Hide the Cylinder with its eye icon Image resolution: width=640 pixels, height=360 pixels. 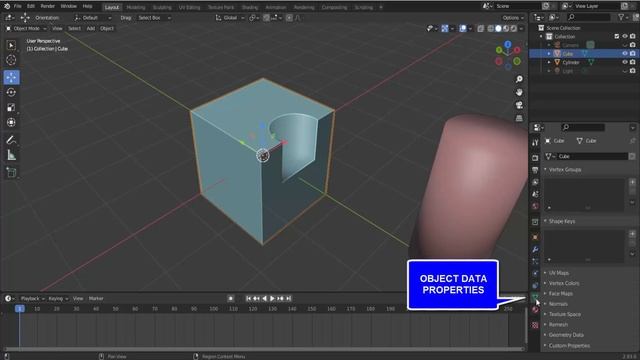pyautogui.click(x=624, y=62)
